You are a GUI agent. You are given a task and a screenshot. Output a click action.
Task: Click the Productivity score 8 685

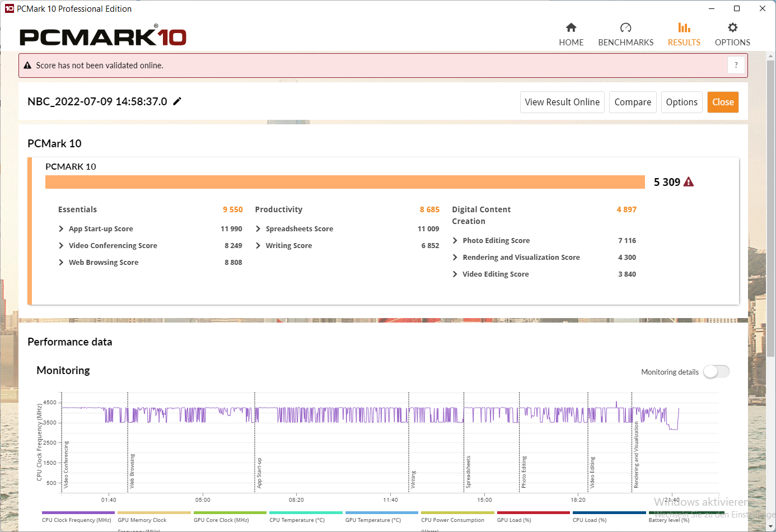point(429,209)
